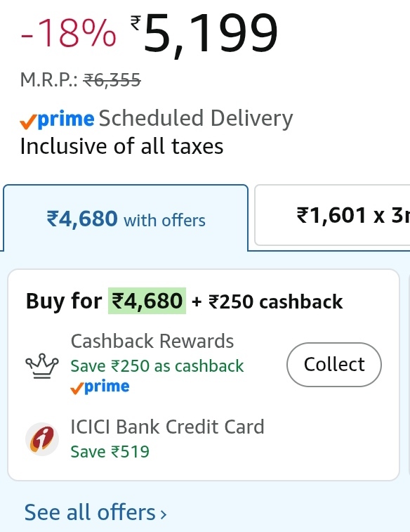
Task: Tap the strikethrough M.R.P. ₹6,355
Action: click(x=112, y=81)
